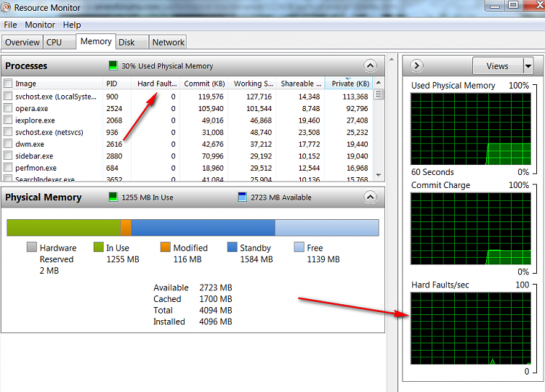Sort by the Shareable ... column header

point(301,83)
